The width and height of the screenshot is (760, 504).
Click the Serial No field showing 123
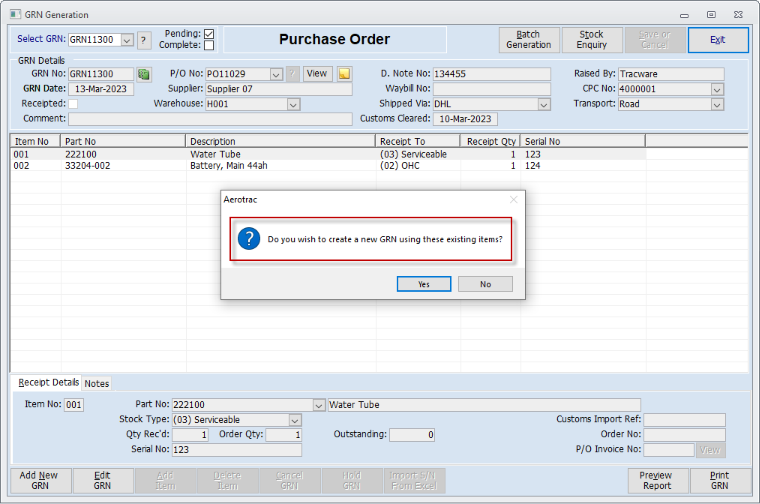pyautogui.click(x=237, y=450)
